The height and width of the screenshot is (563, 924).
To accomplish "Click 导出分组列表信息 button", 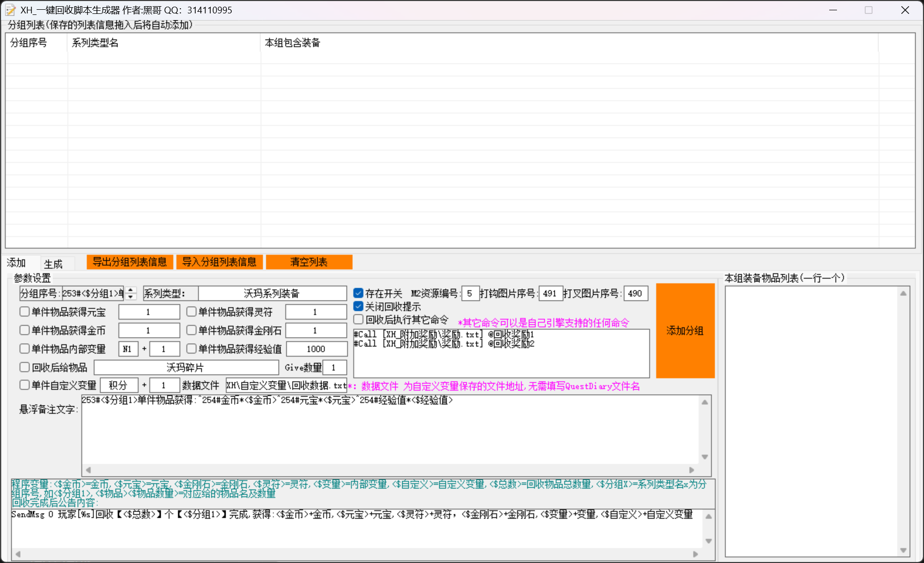I will tap(130, 262).
